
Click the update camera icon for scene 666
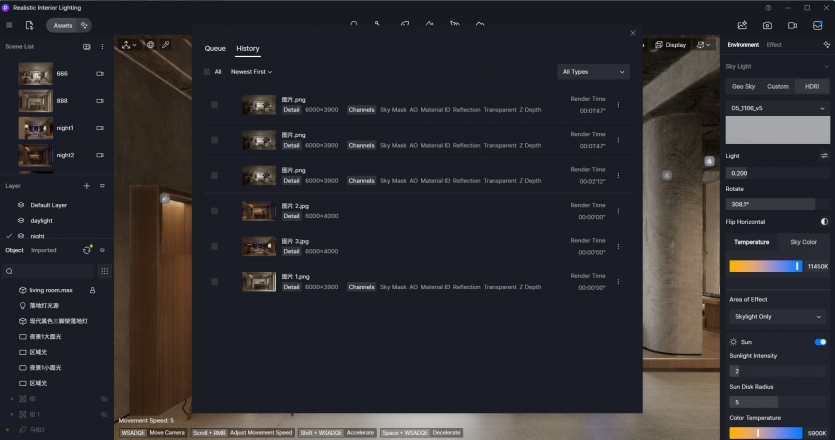(x=100, y=74)
